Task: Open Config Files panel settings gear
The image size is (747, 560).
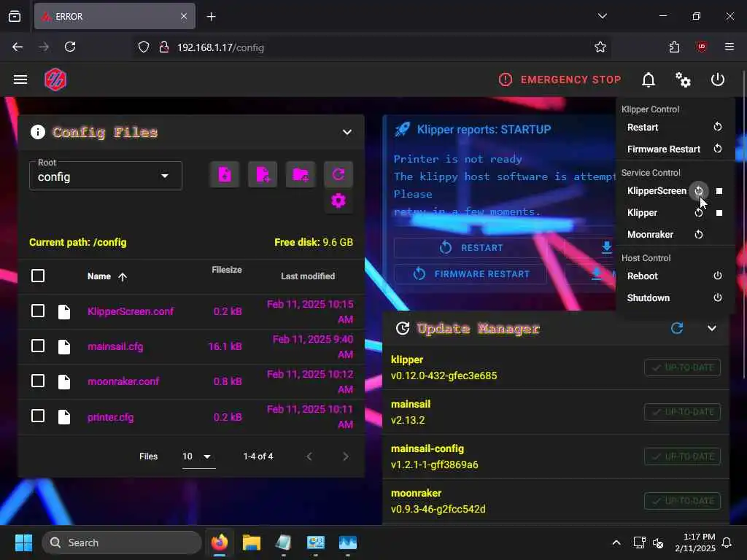Action: [x=338, y=201]
